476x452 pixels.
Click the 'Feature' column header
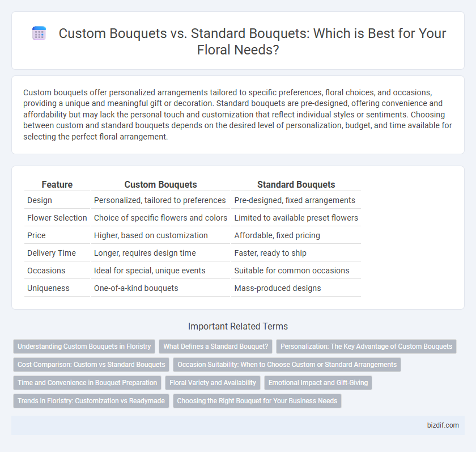[x=57, y=184]
